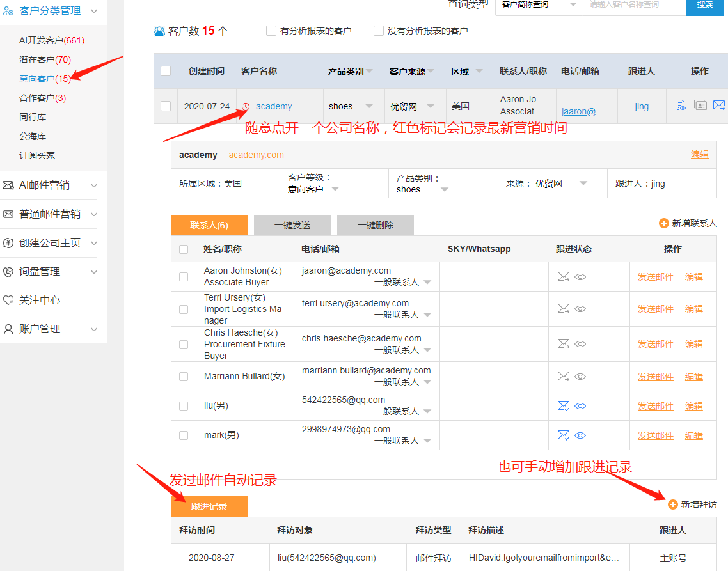Open the 客户来源 column filter dropdown
The height and width of the screenshot is (571, 728).
tap(431, 71)
